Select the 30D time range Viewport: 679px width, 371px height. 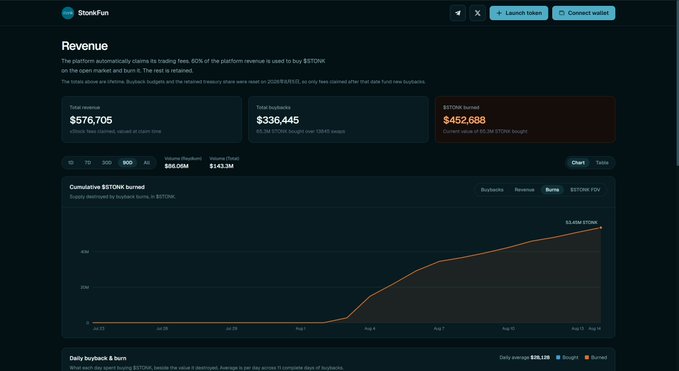(107, 163)
